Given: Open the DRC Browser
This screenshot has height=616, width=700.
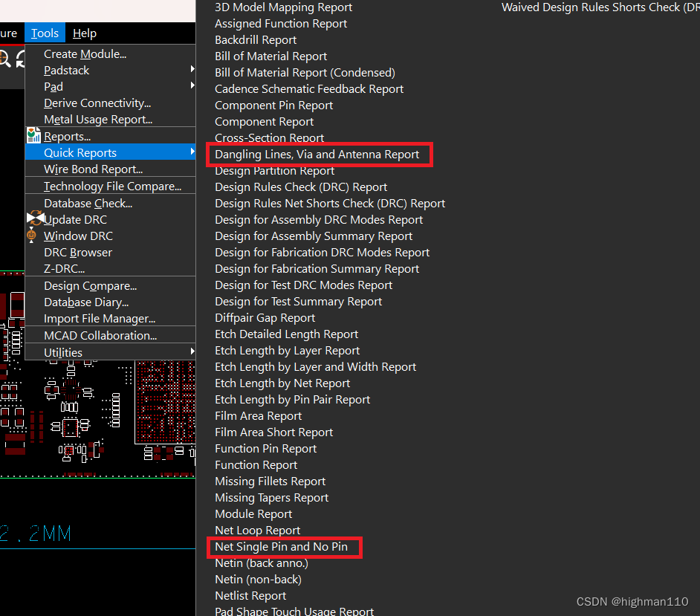Looking at the screenshot, I should coord(78,253).
